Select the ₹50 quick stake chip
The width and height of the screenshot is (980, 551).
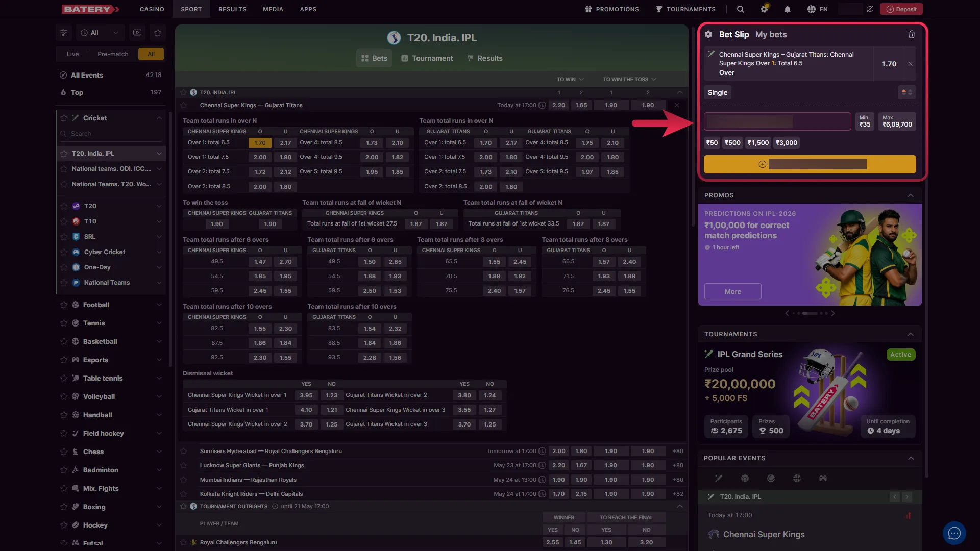tap(712, 143)
